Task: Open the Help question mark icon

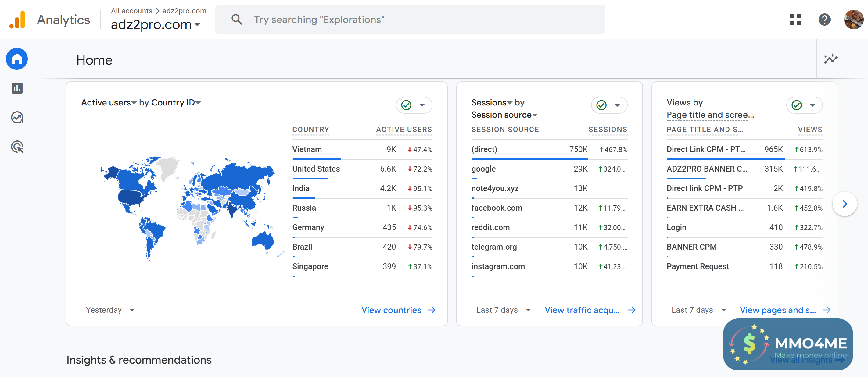Action: [824, 20]
